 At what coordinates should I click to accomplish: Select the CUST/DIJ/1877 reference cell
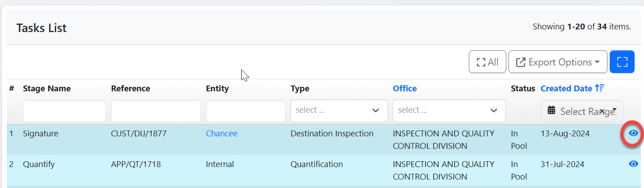139,134
